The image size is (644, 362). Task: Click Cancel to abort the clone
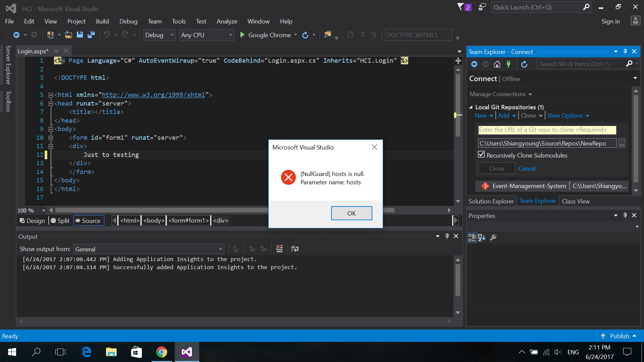point(527,168)
